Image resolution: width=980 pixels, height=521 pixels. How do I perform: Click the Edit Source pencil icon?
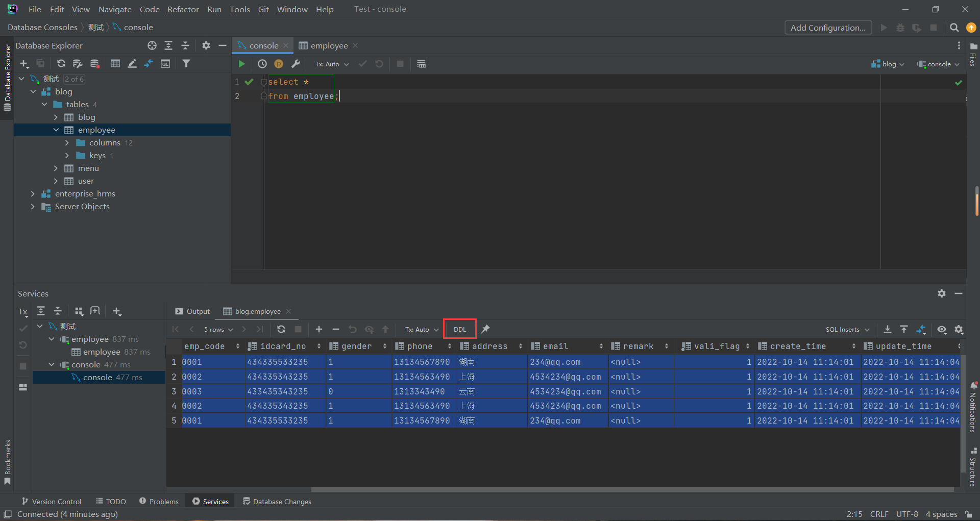[132, 63]
